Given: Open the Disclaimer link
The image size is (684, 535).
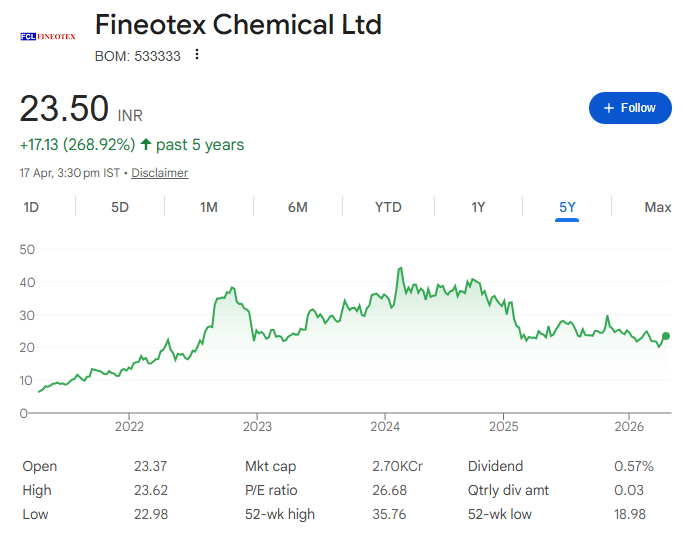Looking at the screenshot, I should click(x=159, y=173).
